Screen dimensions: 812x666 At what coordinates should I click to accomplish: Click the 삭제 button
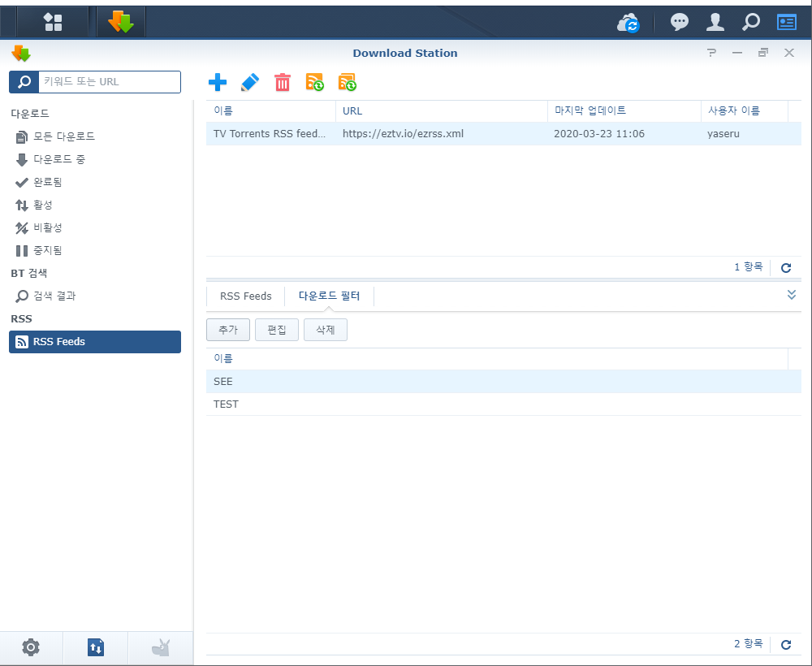(326, 330)
